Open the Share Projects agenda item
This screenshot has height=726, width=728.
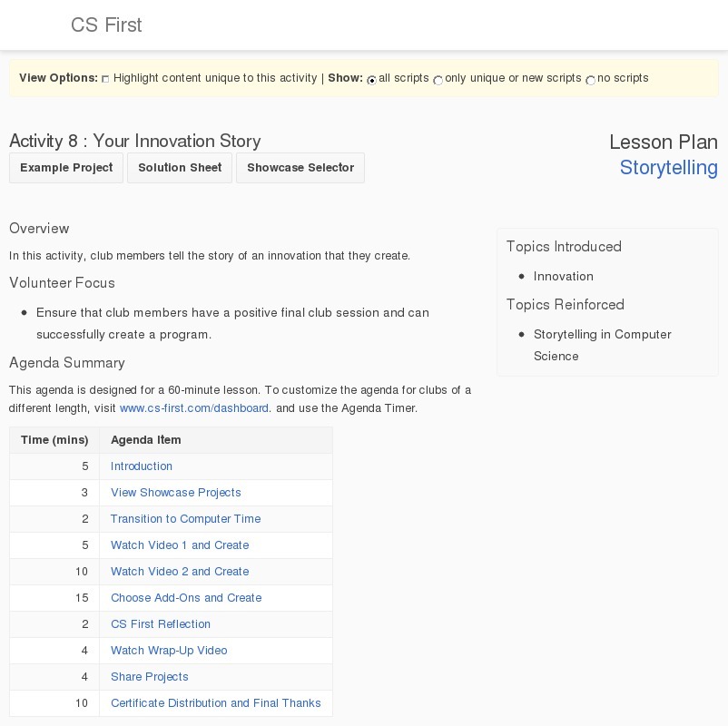[149, 677]
